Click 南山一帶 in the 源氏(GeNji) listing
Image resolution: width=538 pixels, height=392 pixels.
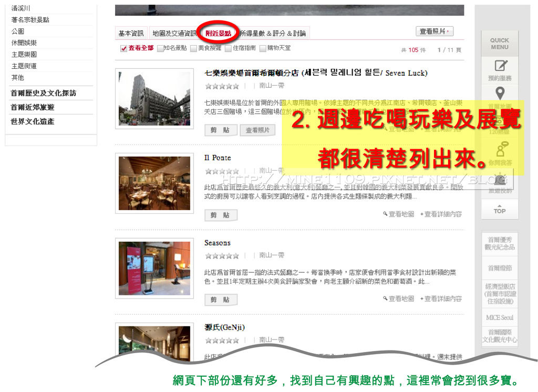(x=272, y=340)
